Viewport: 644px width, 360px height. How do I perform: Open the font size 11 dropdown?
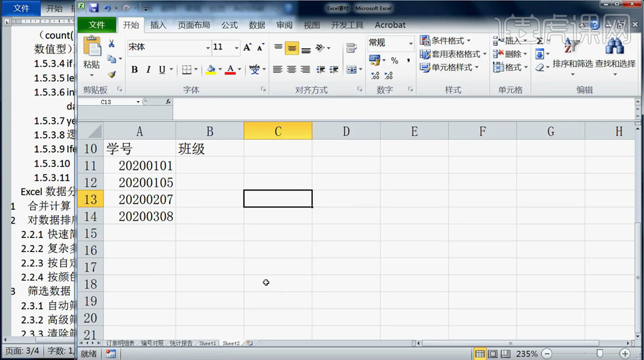pos(237,47)
